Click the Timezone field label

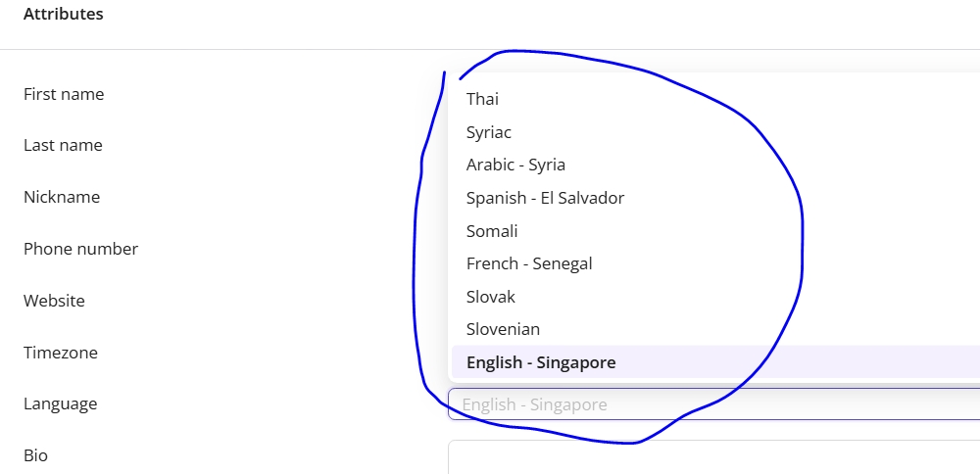(x=61, y=353)
